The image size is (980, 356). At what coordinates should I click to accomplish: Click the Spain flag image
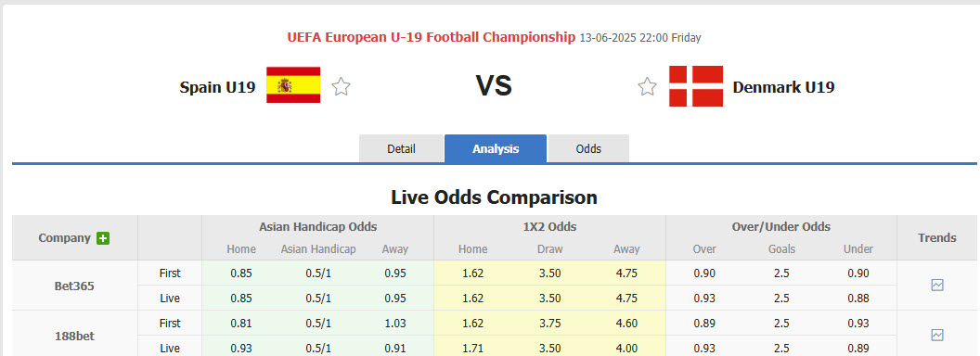pos(293,85)
